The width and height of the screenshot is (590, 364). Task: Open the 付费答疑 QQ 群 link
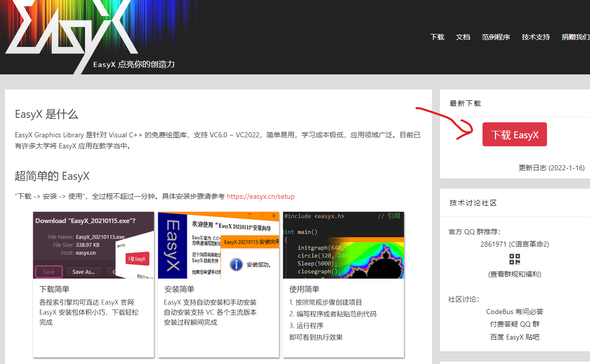[x=514, y=324]
